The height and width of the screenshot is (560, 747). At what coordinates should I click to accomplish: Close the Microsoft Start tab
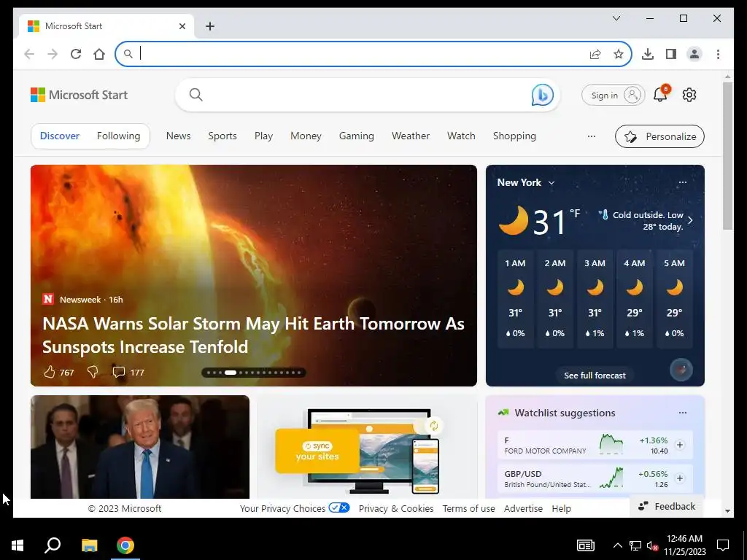pyautogui.click(x=182, y=26)
